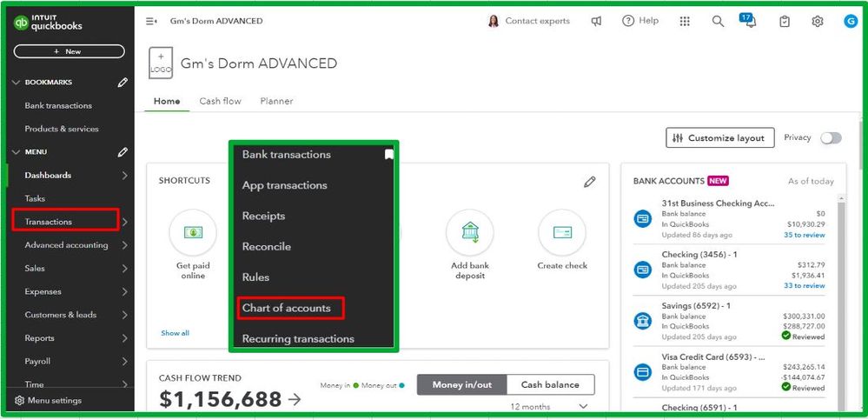Viewport: 868px width, 420px height.
Task: Expand the Expenses submenu arrow
Action: point(124,292)
